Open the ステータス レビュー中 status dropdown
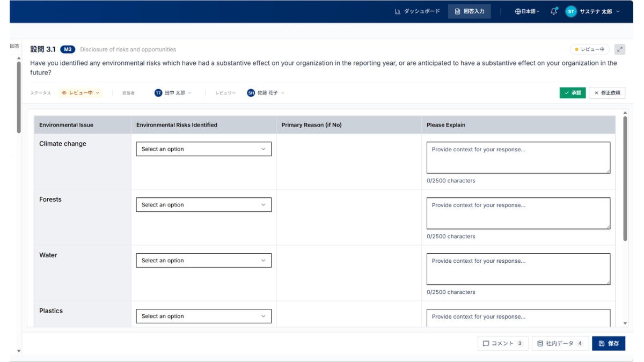644x362 pixels. tap(78, 92)
